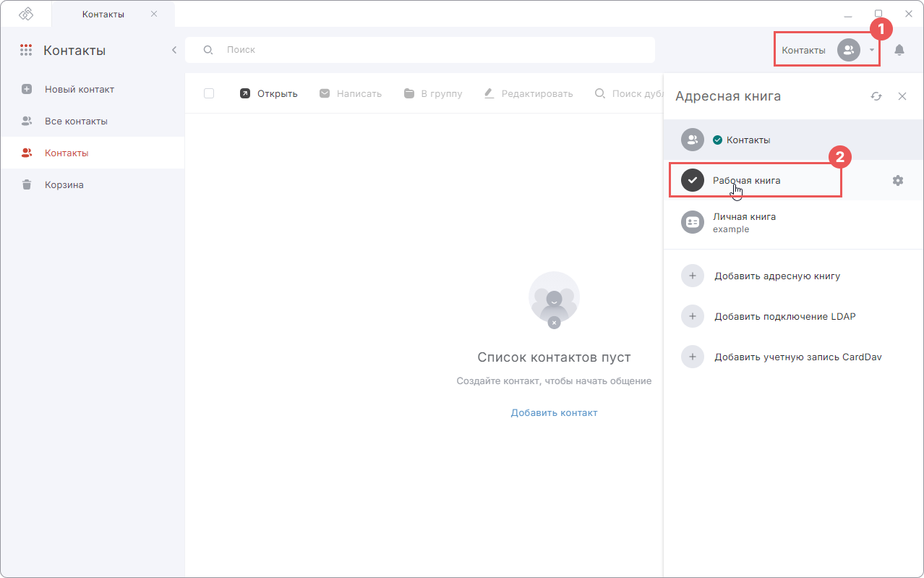Screen dimensions: 924x578
Task: Switch to the Контакты window tab
Action: (x=114, y=14)
